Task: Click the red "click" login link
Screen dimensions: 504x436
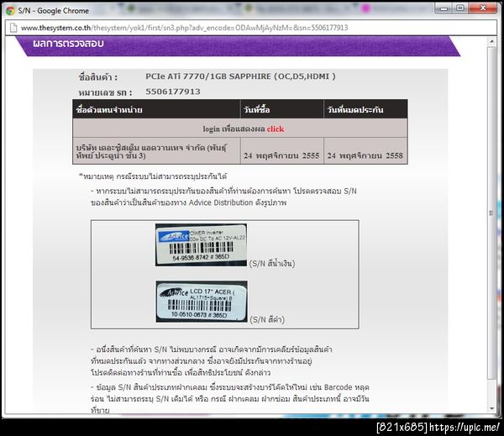Action: [276, 129]
